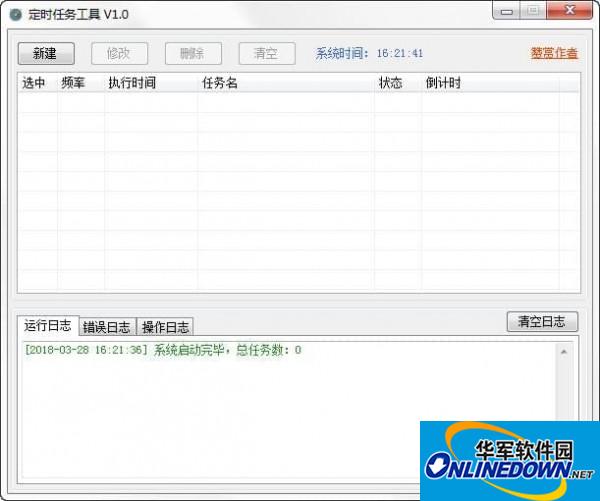The height and width of the screenshot is (501, 600).
Task: Select the log entry 系统启动完毕
Action: 163,350
